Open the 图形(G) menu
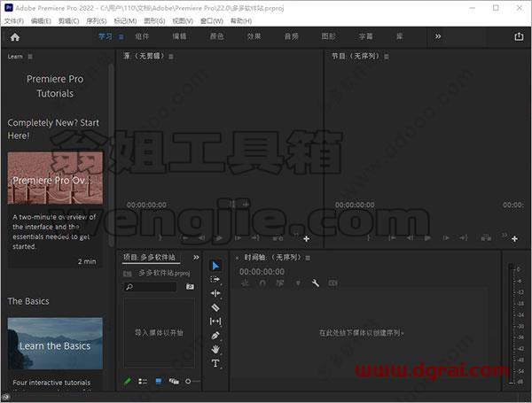The height and width of the screenshot is (403, 532). tap(154, 21)
